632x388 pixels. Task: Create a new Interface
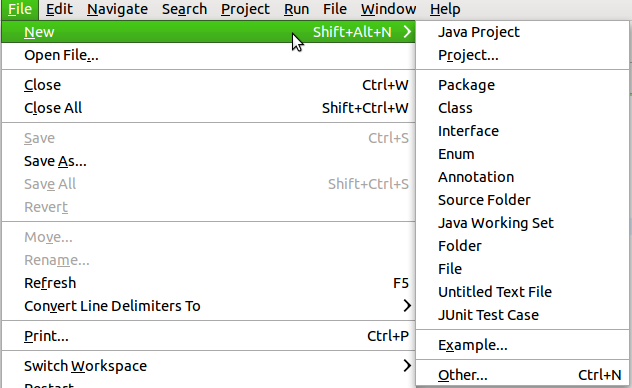[x=522, y=131]
